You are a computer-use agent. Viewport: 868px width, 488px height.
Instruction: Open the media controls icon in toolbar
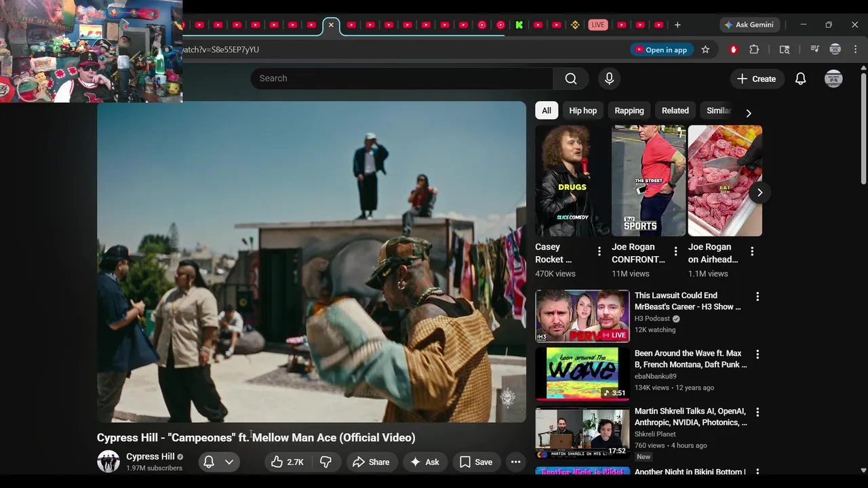[x=815, y=49]
